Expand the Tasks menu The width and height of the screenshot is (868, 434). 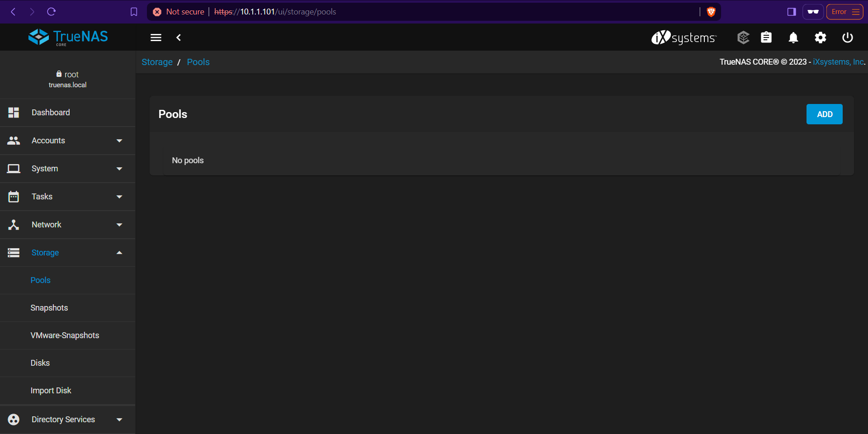coord(68,197)
